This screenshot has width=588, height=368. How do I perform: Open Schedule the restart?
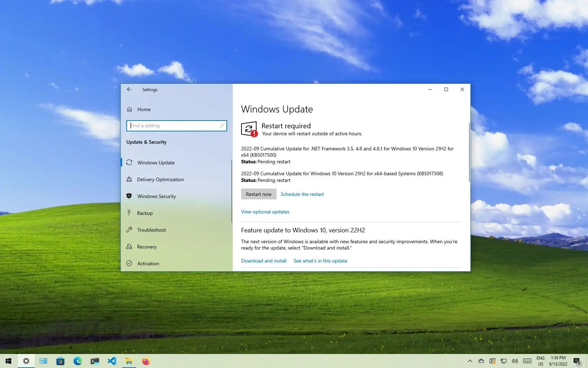click(302, 194)
